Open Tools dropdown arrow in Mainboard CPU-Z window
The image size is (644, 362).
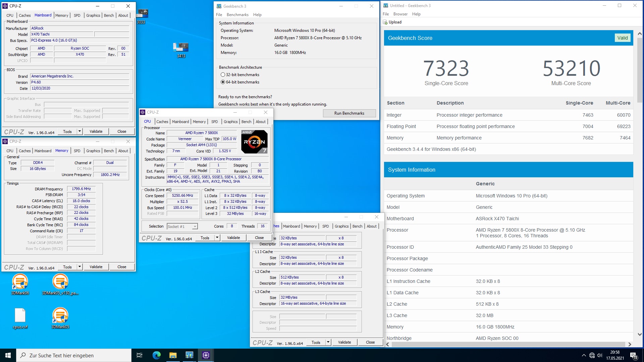coord(79,131)
